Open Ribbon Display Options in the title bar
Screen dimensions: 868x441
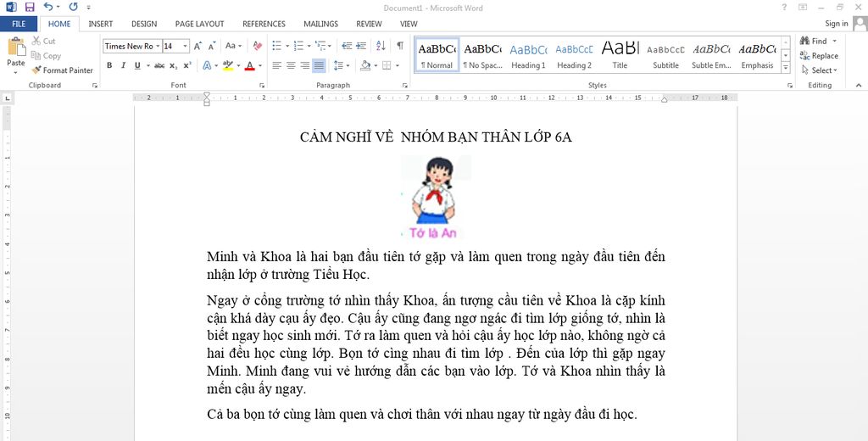802,7
